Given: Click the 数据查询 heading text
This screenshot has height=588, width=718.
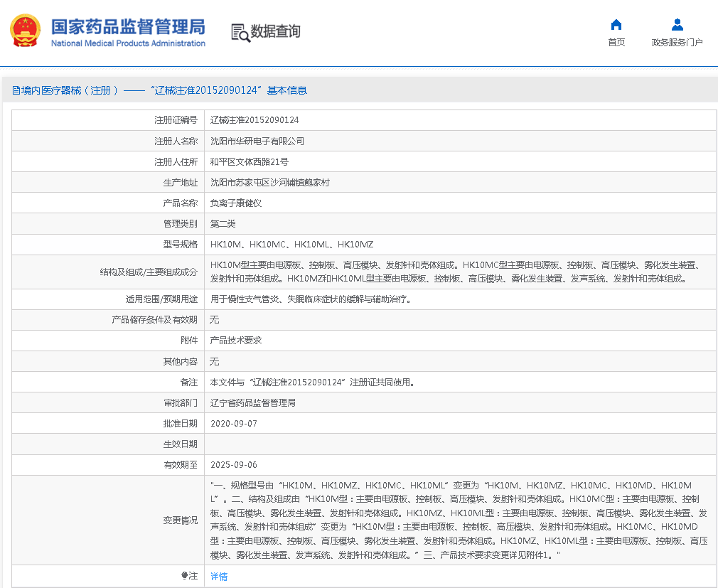Looking at the screenshot, I should pyautogui.click(x=276, y=31).
